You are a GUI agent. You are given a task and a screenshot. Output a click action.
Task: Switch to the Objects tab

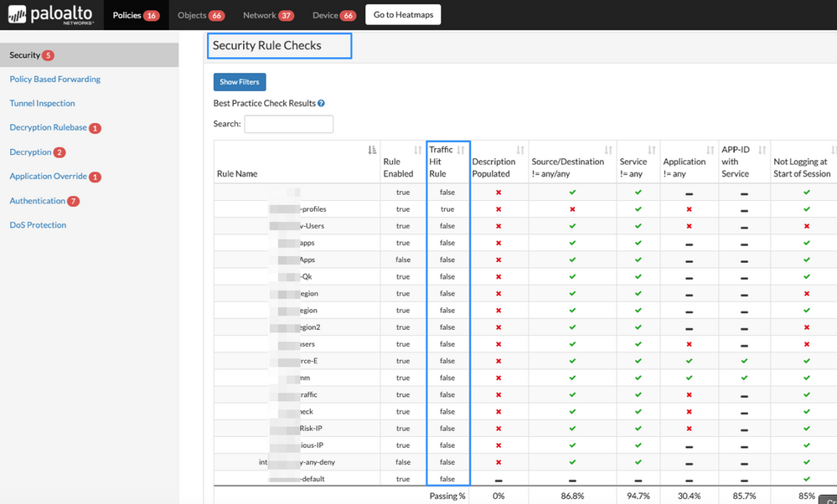pyautogui.click(x=201, y=14)
